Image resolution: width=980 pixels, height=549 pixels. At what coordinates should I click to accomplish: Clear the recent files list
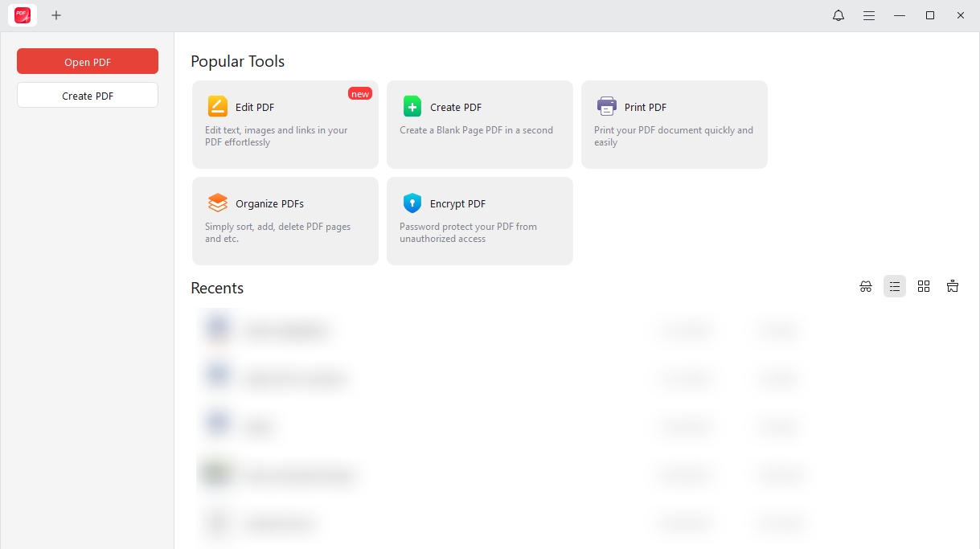(x=953, y=286)
